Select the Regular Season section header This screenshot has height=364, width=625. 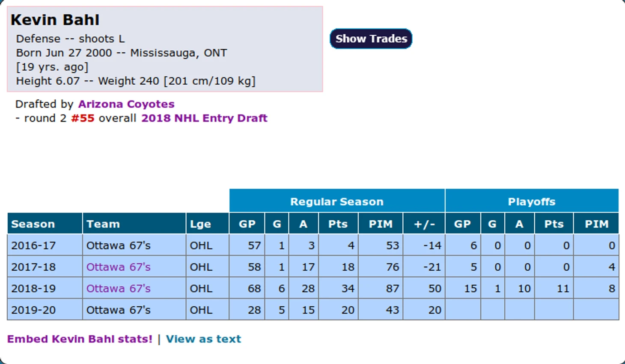337,201
